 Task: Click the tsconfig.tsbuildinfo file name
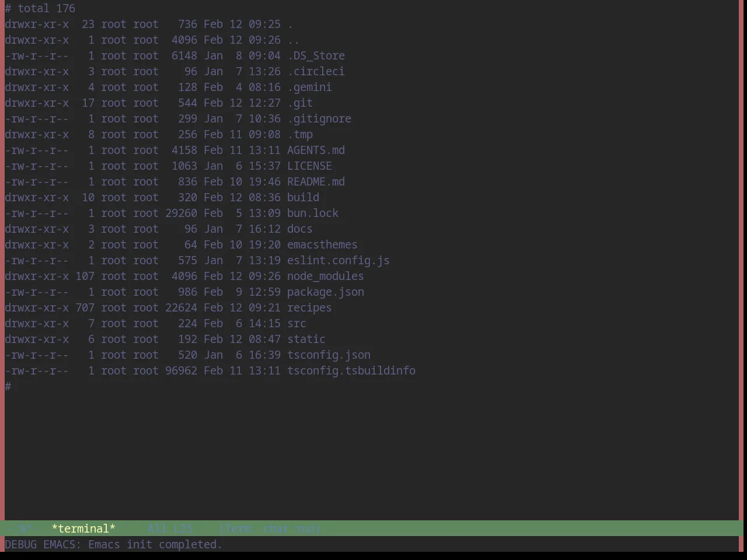(351, 370)
